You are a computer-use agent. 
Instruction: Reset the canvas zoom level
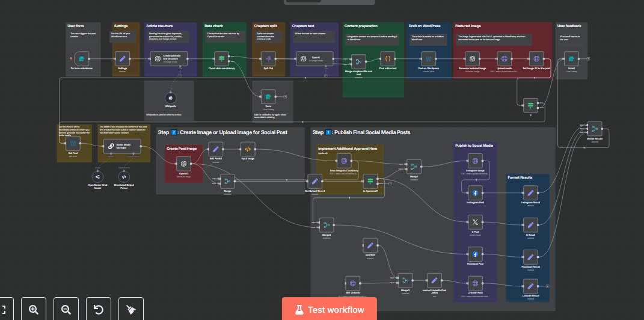coord(99,309)
